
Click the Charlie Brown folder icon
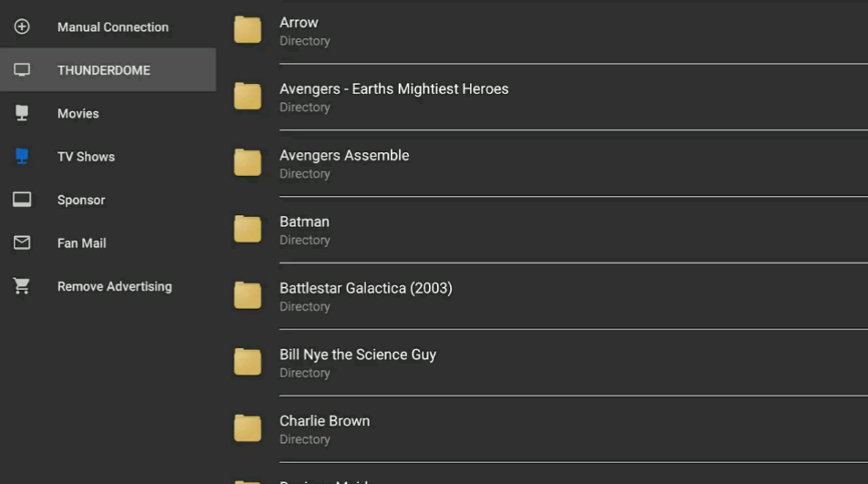click(248, 428)
